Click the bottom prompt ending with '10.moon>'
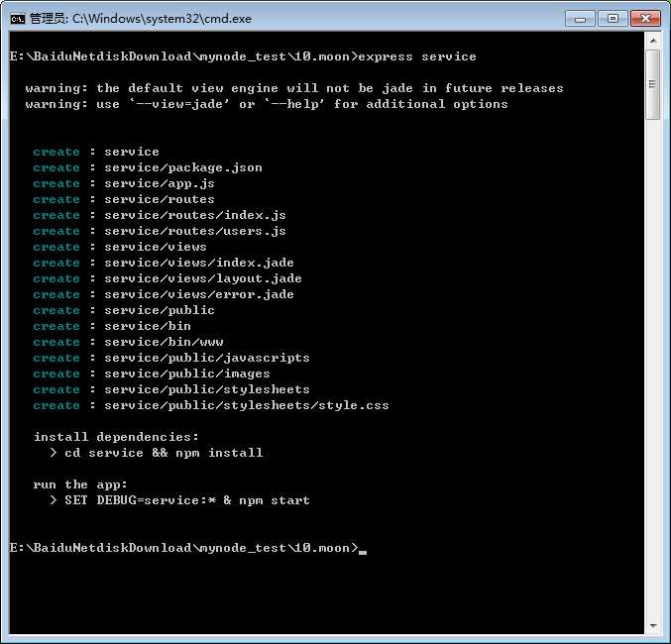The width and height of the screenshot is (671, 644). point(184,548)
